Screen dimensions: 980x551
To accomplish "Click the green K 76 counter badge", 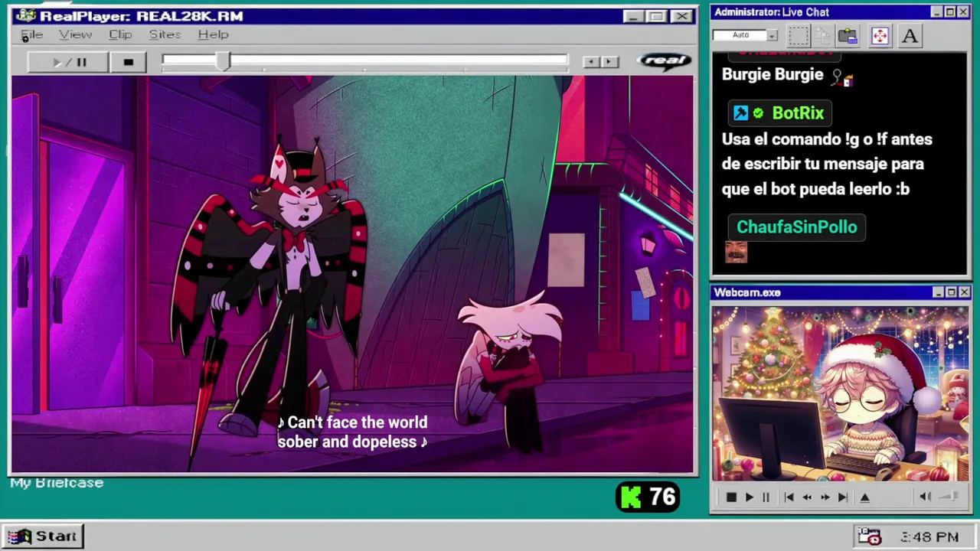I will (648, 497).
